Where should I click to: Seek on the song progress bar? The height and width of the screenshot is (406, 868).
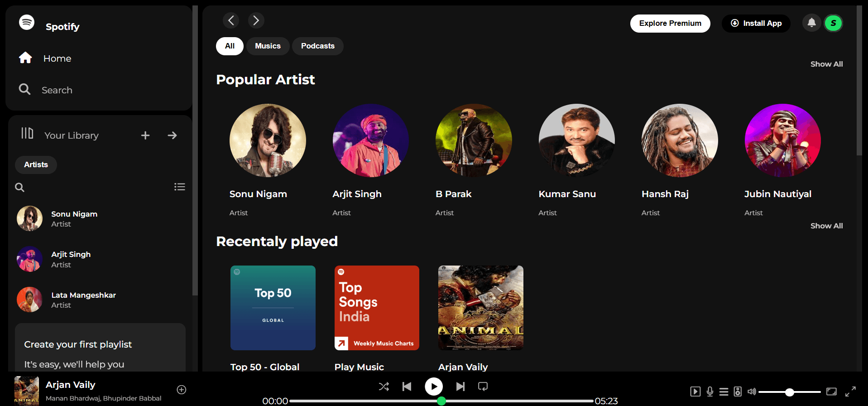point(441,401)
